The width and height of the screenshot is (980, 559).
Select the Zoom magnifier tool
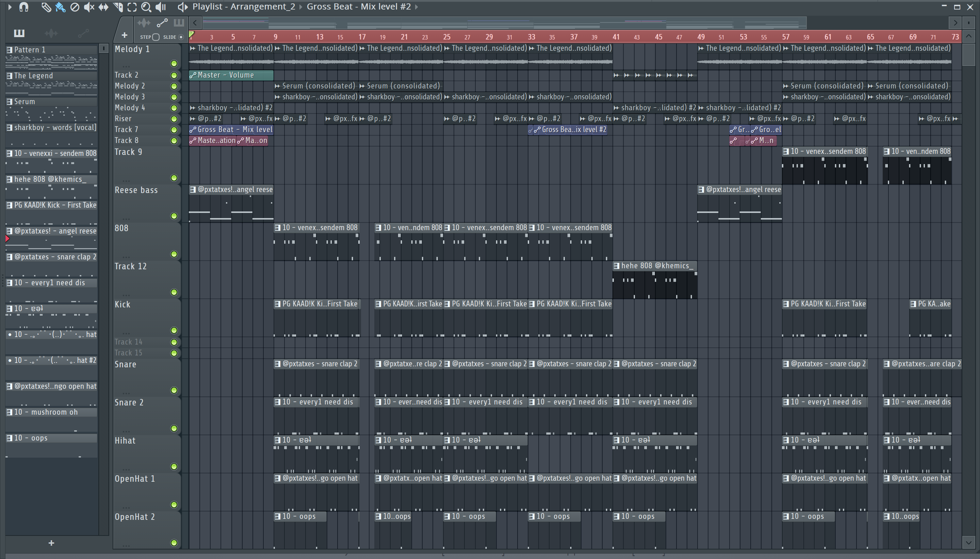tap(146, 7)
